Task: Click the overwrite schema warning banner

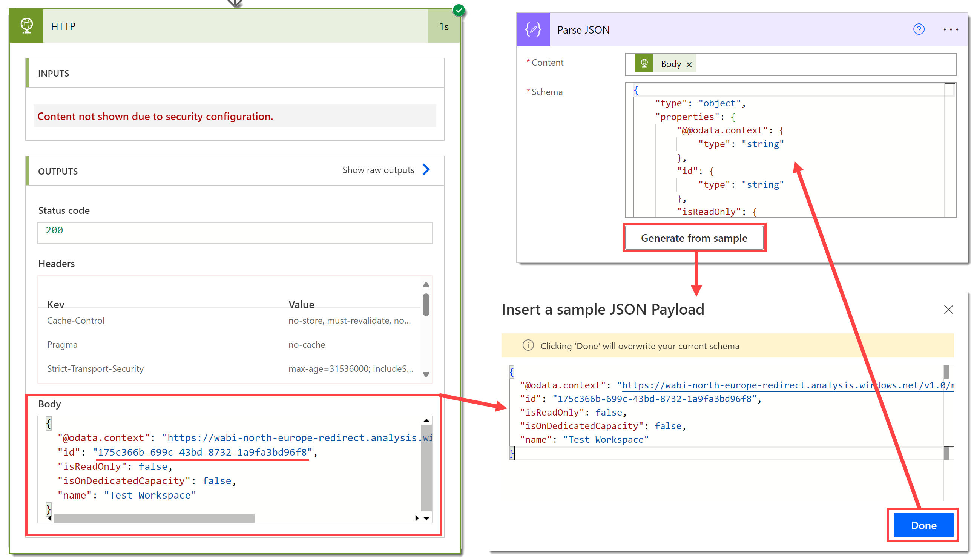Action: [x=727, y=345]
